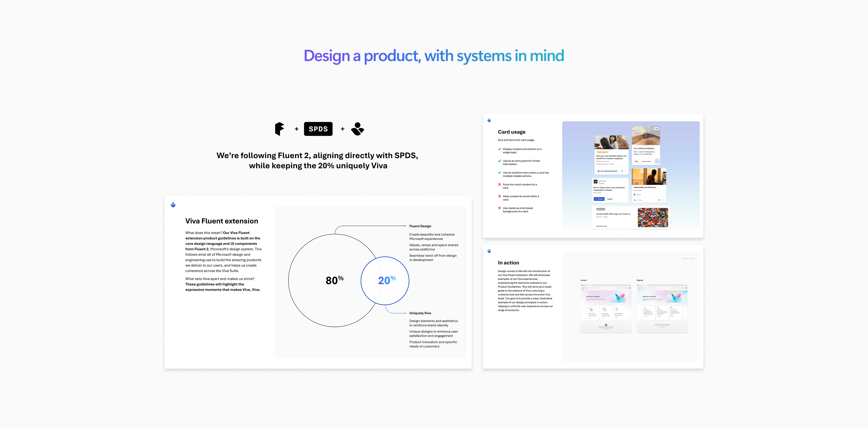This screenshot has height=428, width=868.
Task: Click red X beside 'Use media as a full-bleed'
Action: [x=499, y=208]
